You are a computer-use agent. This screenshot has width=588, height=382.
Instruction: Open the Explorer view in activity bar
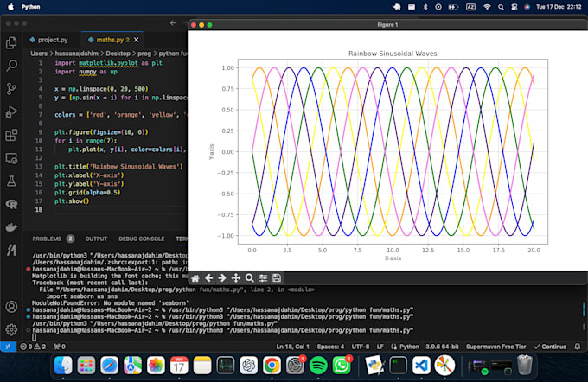pos(11,42)
